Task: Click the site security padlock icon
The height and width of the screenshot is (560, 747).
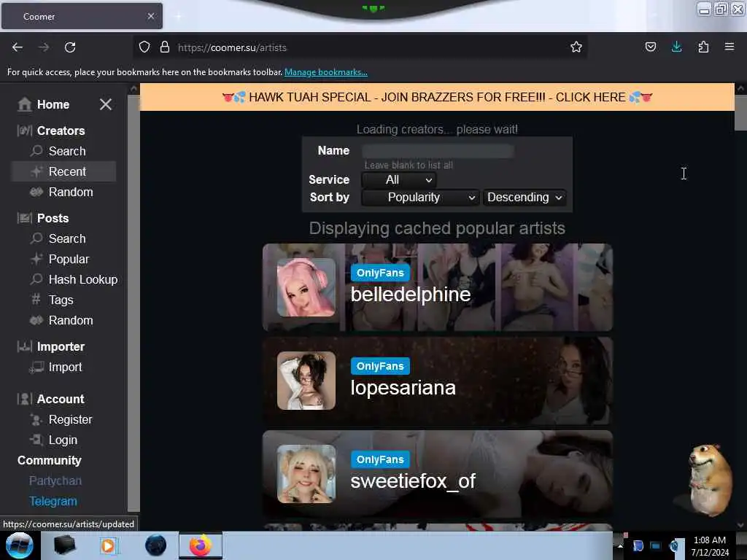Action: [x=165, y=47]
